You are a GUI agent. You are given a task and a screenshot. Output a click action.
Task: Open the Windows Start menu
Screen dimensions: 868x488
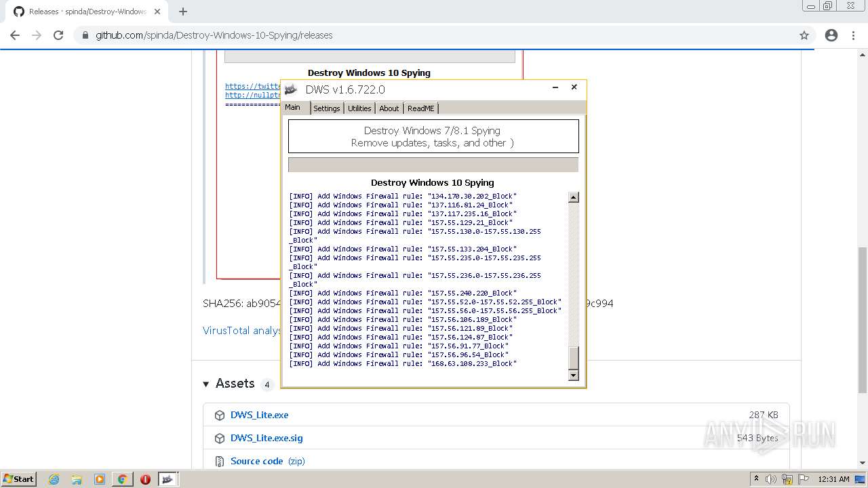18,479
